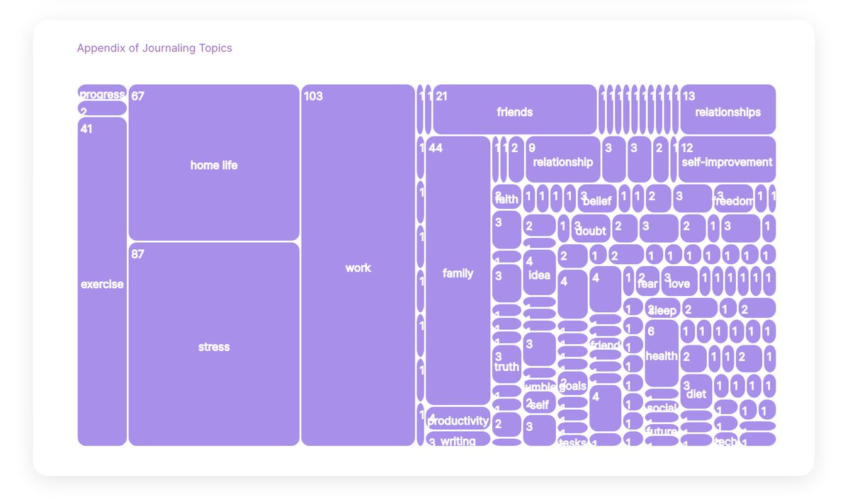The height and width of the screenshot is (504, 850).
Task: Select the 'friends' tile showing 21
Action: click(x=514, y=110)
